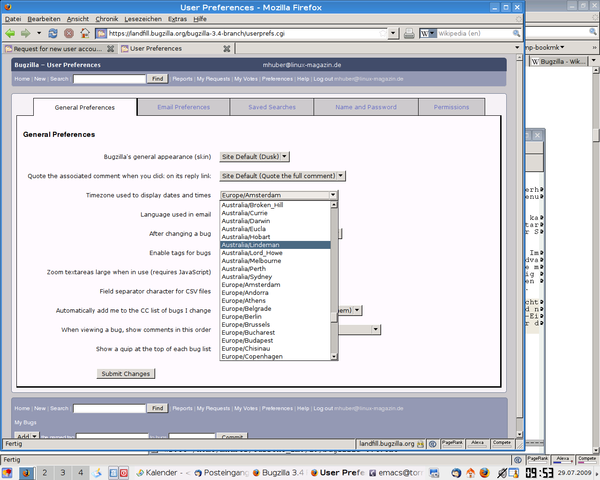Click the timezone list scrollbar down arrow
This screenshot has height=480, width=600.
334,356
